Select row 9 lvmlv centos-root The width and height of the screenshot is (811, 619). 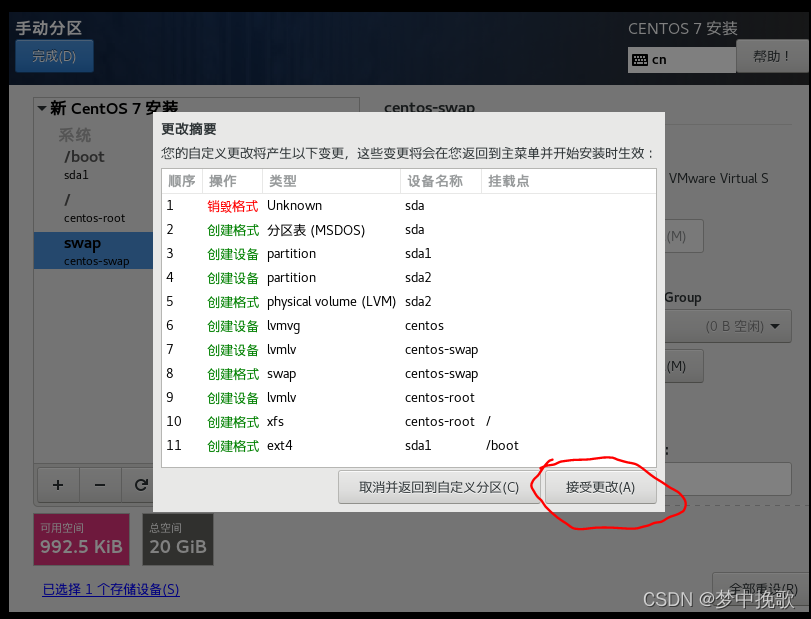pyautogui.click(x=409, y=398)
